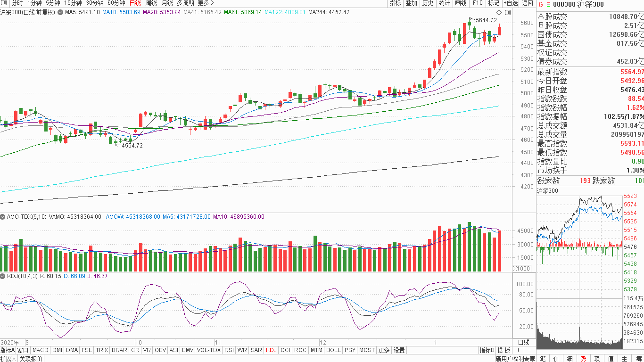Open the 新用户福利专享 link
Screen dimensions: 644x362
[515, 359]
